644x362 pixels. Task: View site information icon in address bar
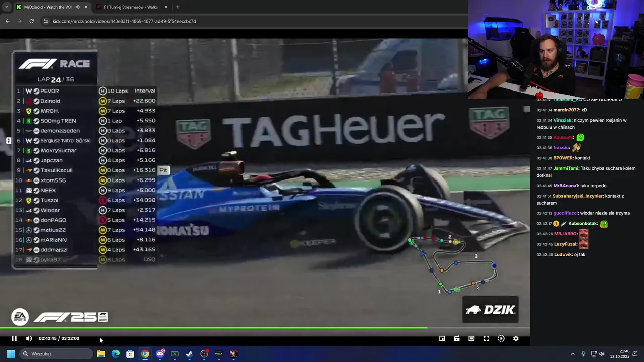click(46, 21)
